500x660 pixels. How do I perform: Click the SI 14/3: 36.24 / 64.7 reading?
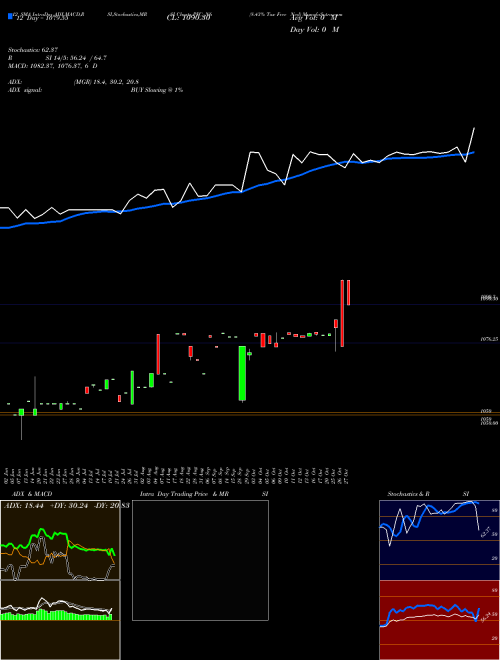[x=76, y=58]
